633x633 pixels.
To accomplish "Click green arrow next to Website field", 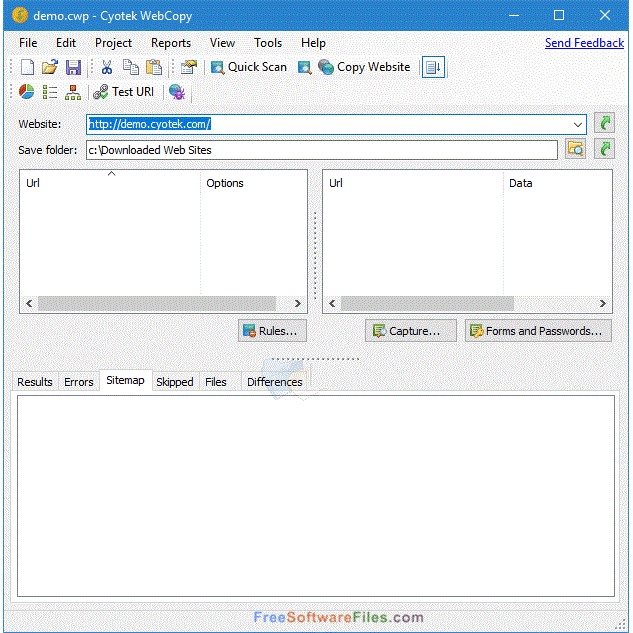I will click(x=604, y=123).
